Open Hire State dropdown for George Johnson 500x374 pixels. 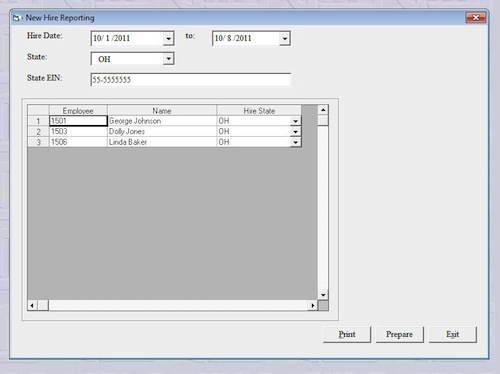coord(295,121)
